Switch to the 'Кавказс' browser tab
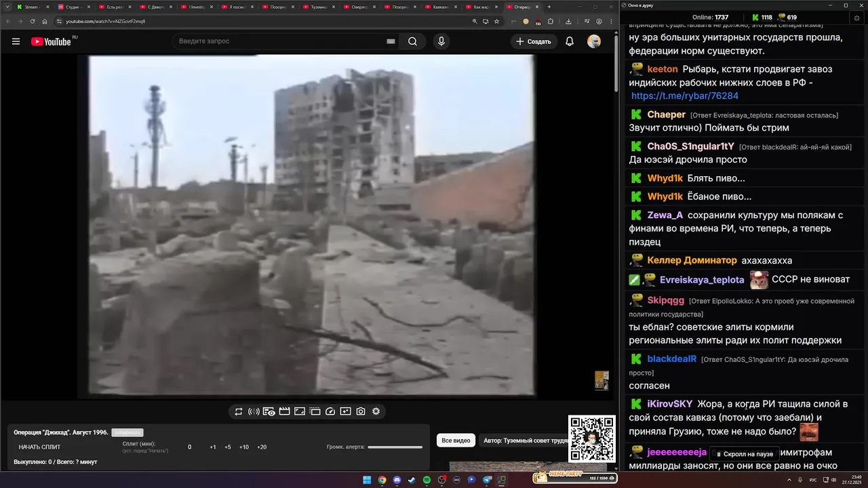This screenshot has width=868, height=488. click(441, 7)
